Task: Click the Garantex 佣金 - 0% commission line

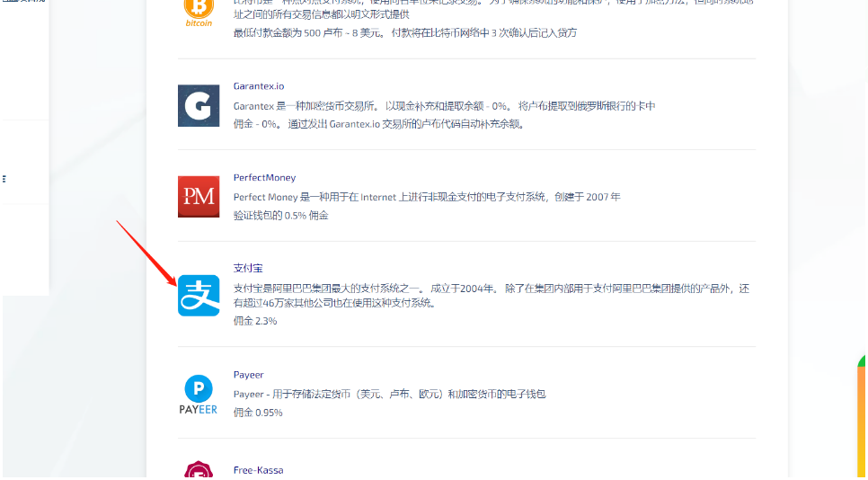Action: (x=378, y=124)
